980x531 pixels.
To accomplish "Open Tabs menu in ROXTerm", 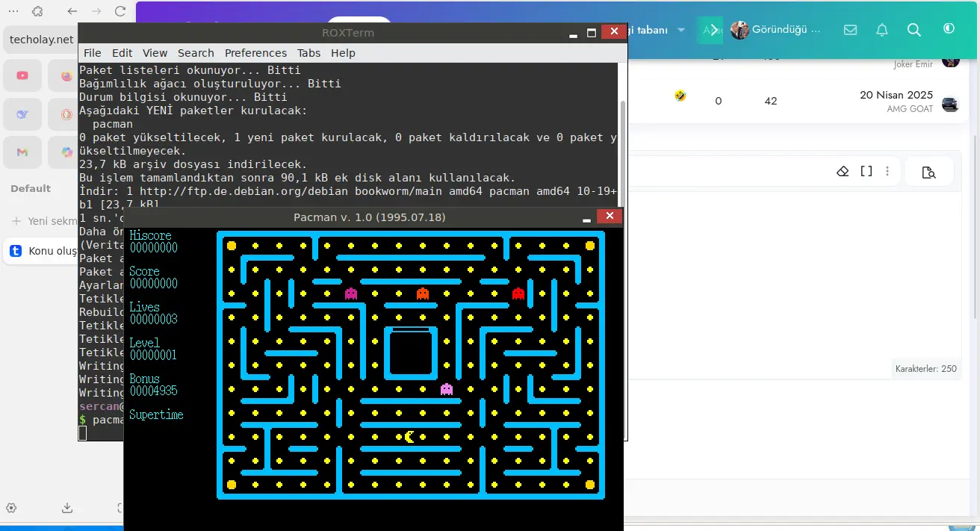I will 308,53.
